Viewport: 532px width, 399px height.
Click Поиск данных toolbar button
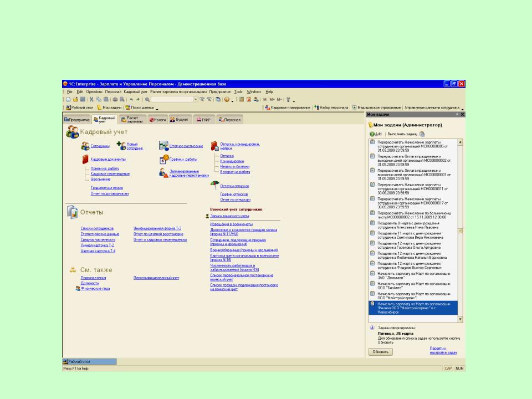coord(140,108)
